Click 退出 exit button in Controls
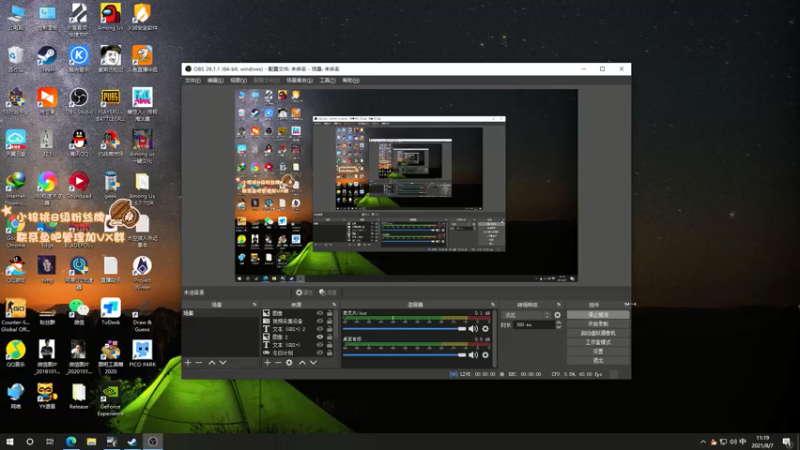800x450 pixels. click(598, 361)
